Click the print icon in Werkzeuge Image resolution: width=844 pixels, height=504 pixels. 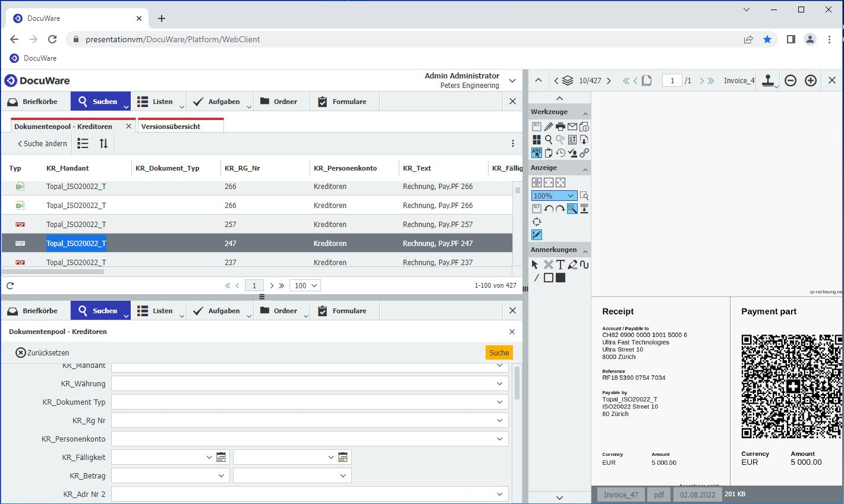pyautogui.click(x=560, y=127)
